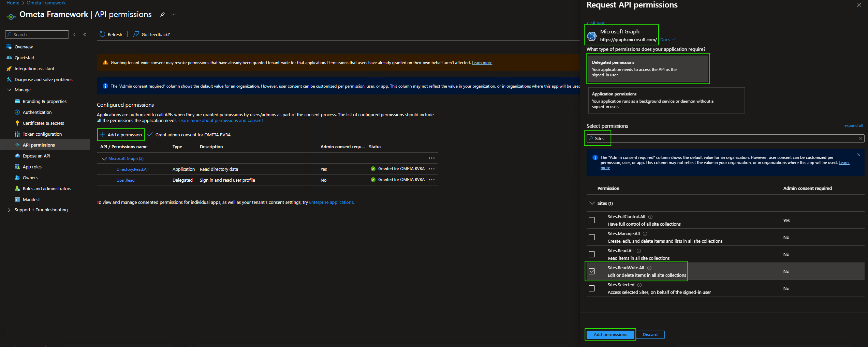Open the Microsoft Graph Docs link

(668, 40)
